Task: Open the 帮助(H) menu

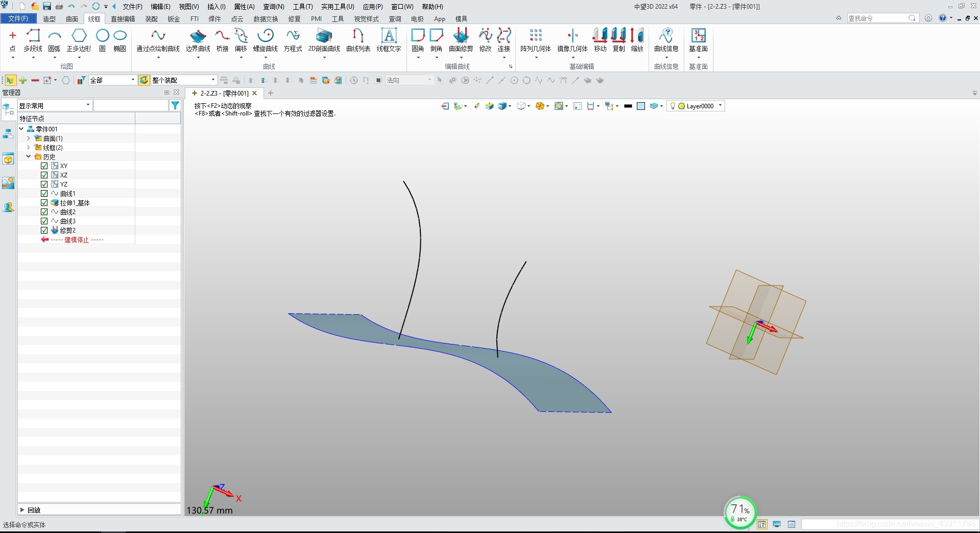Action: [x=433, y=7]
